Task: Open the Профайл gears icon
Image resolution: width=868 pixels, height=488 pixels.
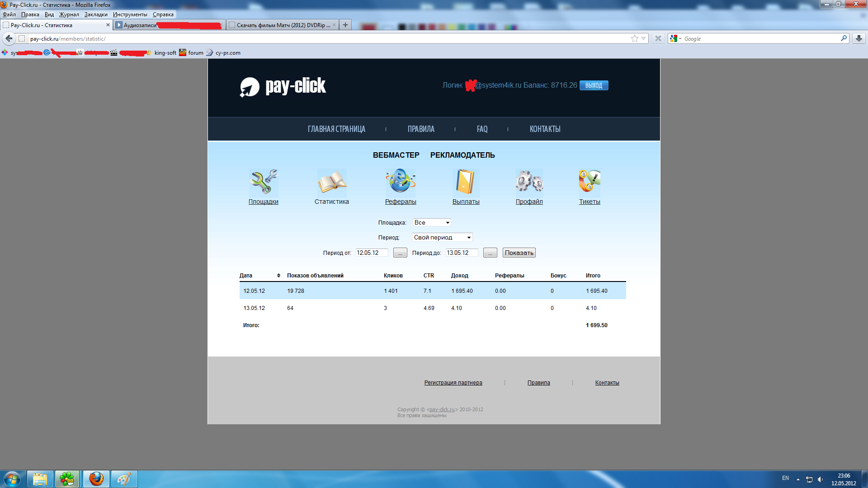Action: pos(529,182)
